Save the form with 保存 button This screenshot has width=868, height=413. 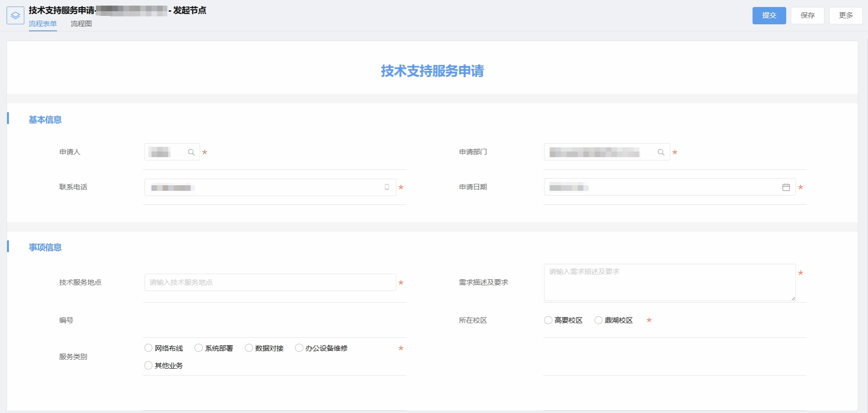(808, 15)
